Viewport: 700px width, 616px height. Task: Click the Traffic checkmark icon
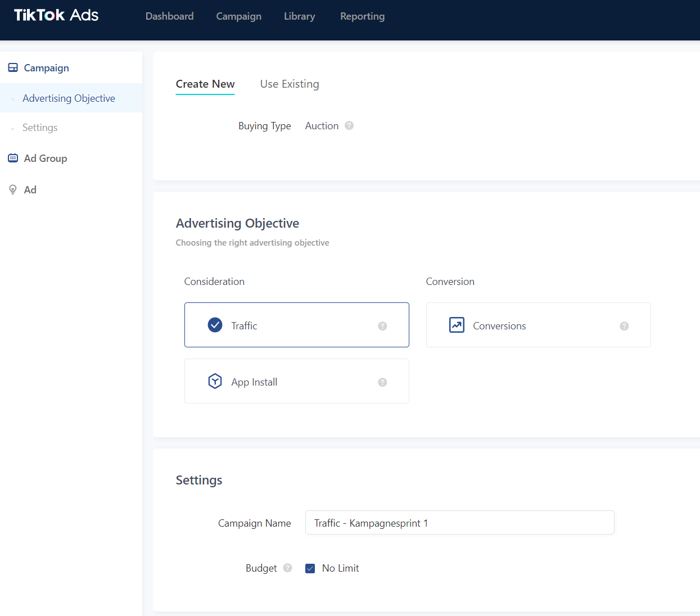click(x=215, y=325)
